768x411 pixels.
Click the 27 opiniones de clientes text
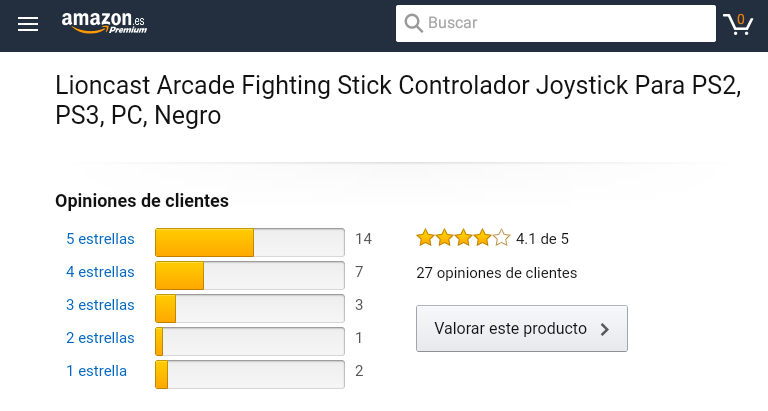coord(496,272)
